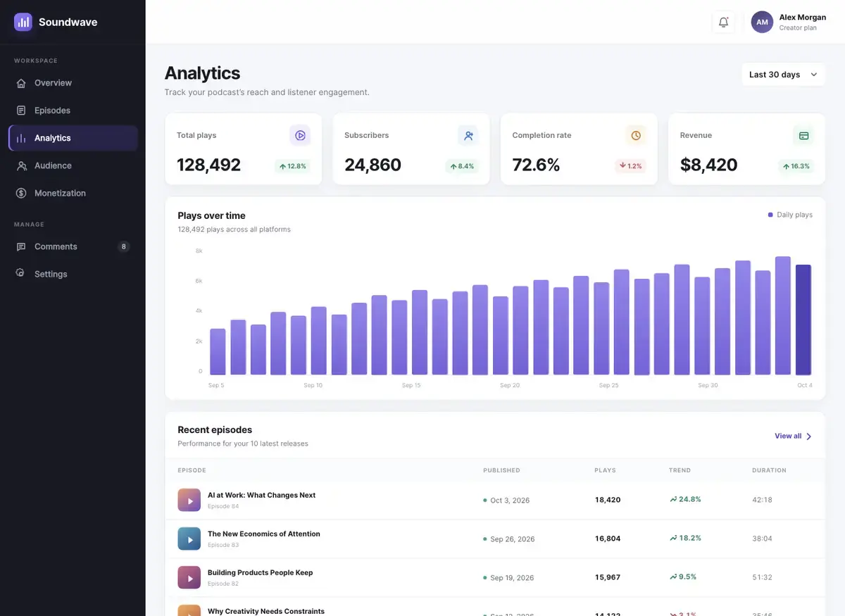Click the Comments speech bubble icon
This screenshot has width=845, height=616.
[x=21, y=246]
